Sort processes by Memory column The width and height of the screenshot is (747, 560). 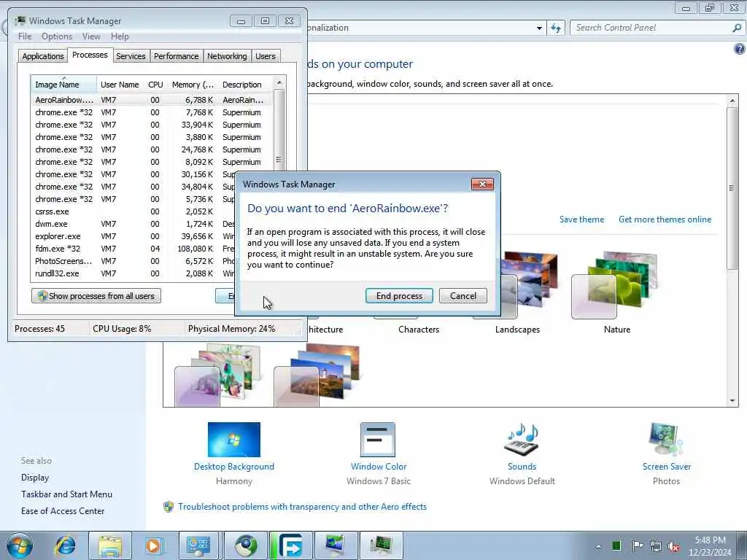(193, 85)
